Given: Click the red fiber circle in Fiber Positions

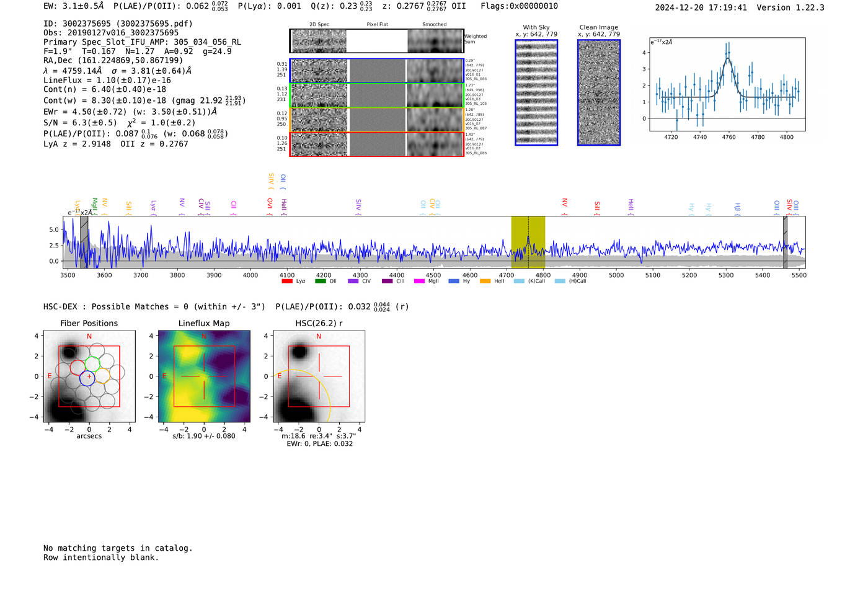Looking at the screenshot, I should tap(78, 367).
